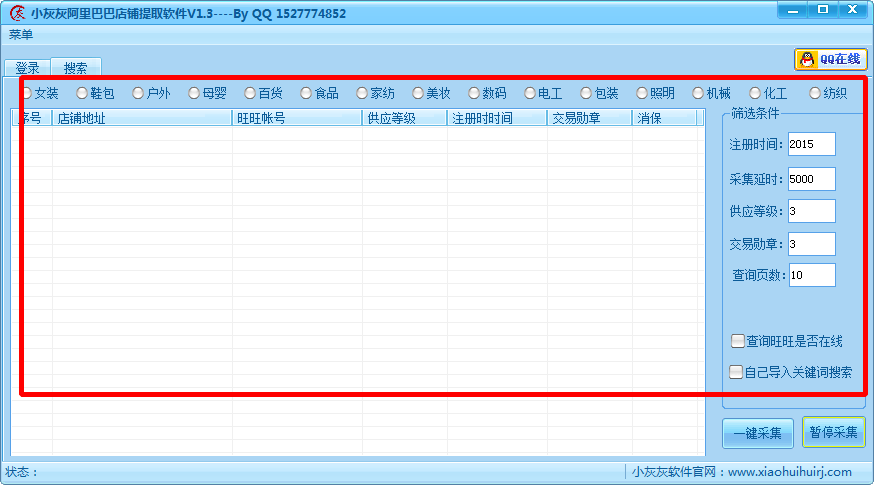
Task: Enable 自己导入关键词搜索 checkbox
Action: 736,372
